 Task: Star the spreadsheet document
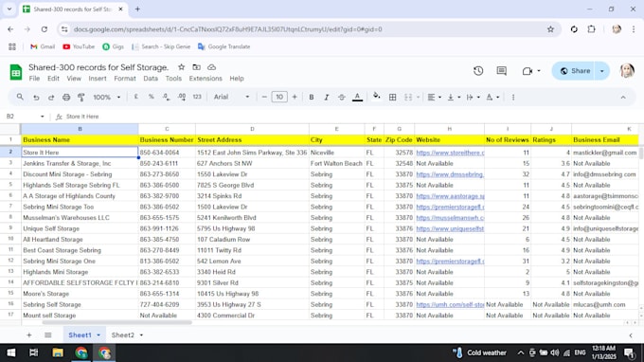(x=182, y=67)
